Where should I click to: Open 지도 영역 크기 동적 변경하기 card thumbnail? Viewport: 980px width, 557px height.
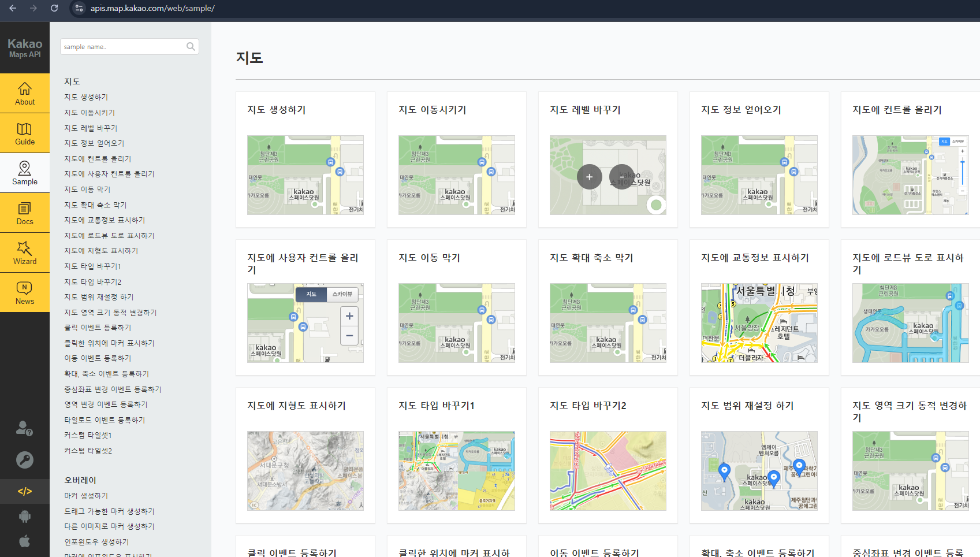click(x=911, y=471)
